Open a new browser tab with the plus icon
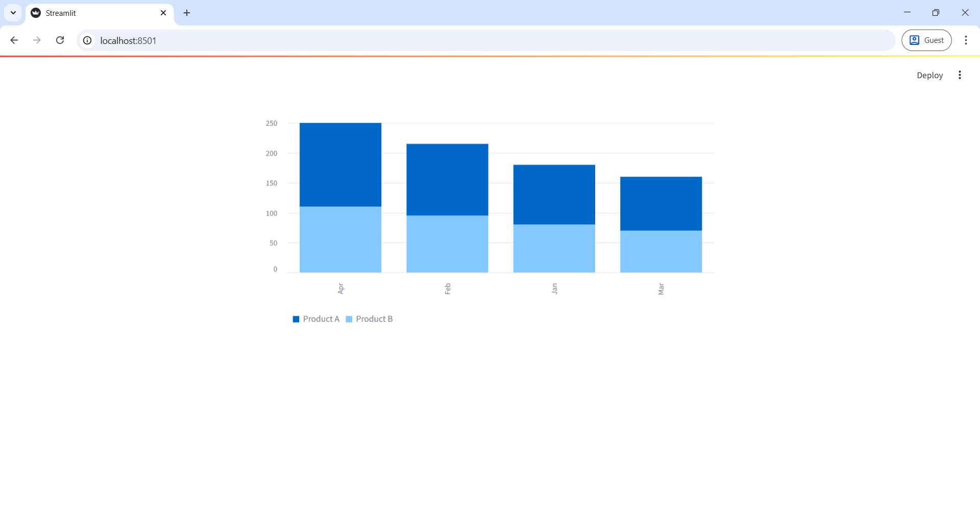The height and width of the screenshot is (521, 980). point(186,13)
